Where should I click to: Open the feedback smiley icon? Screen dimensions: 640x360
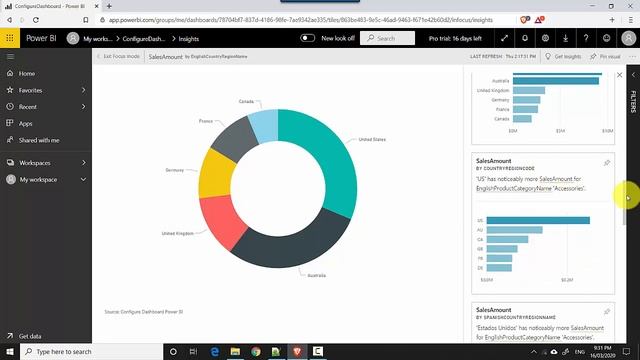(x=607, y=38)
